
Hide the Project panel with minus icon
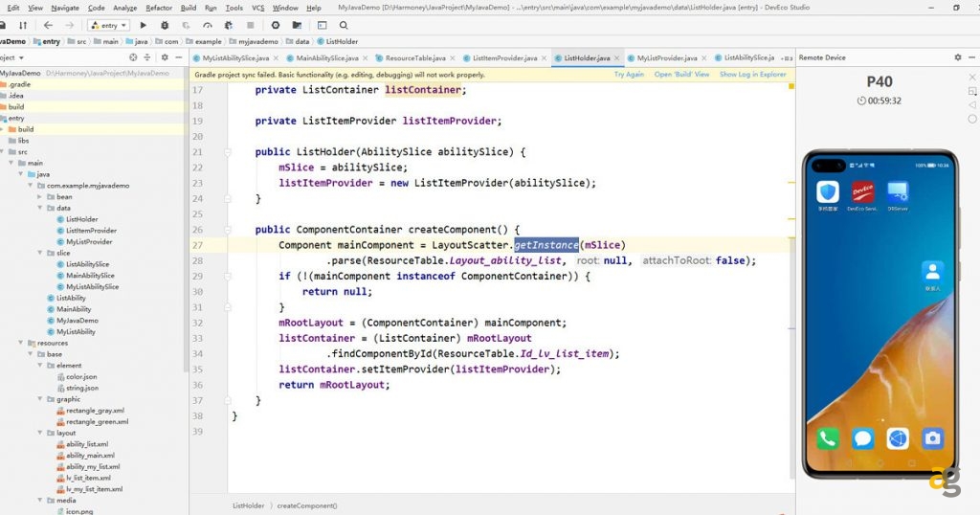tap(178, 57)
